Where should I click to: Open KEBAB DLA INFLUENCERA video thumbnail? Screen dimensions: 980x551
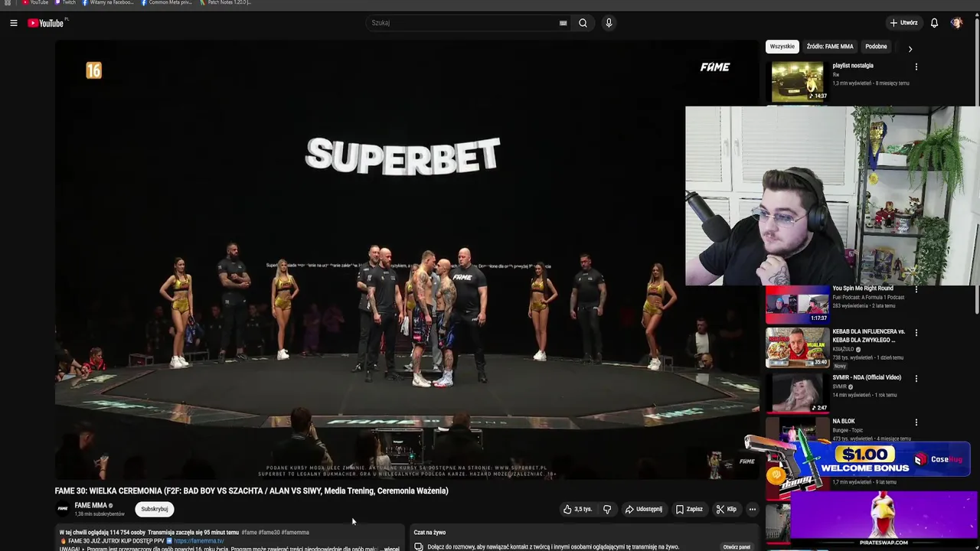797,348
